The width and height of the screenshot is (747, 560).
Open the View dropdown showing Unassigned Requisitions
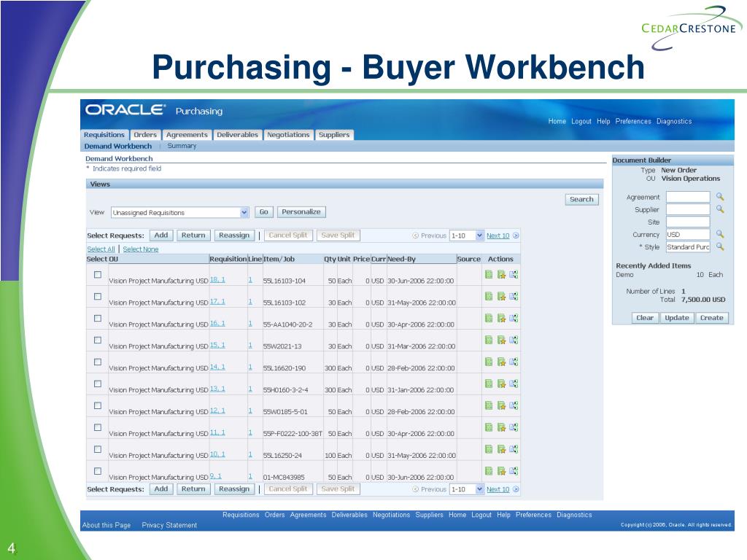[x=180, y=212]
